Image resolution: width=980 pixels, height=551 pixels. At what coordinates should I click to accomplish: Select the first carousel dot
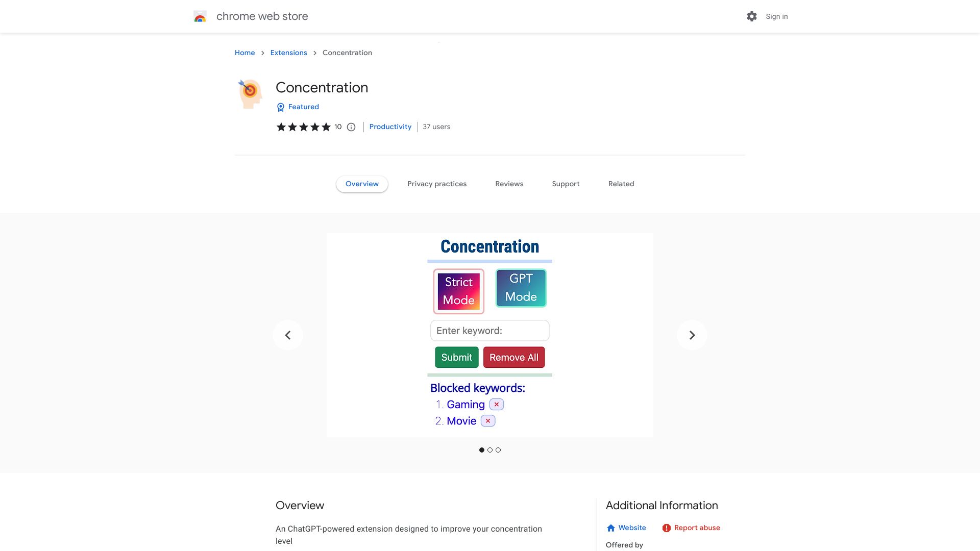pyautogui.click(x=482, y=450)
